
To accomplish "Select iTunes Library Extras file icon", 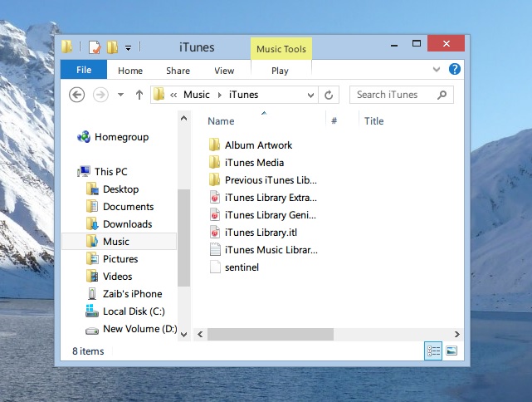I will click(214, 198).
